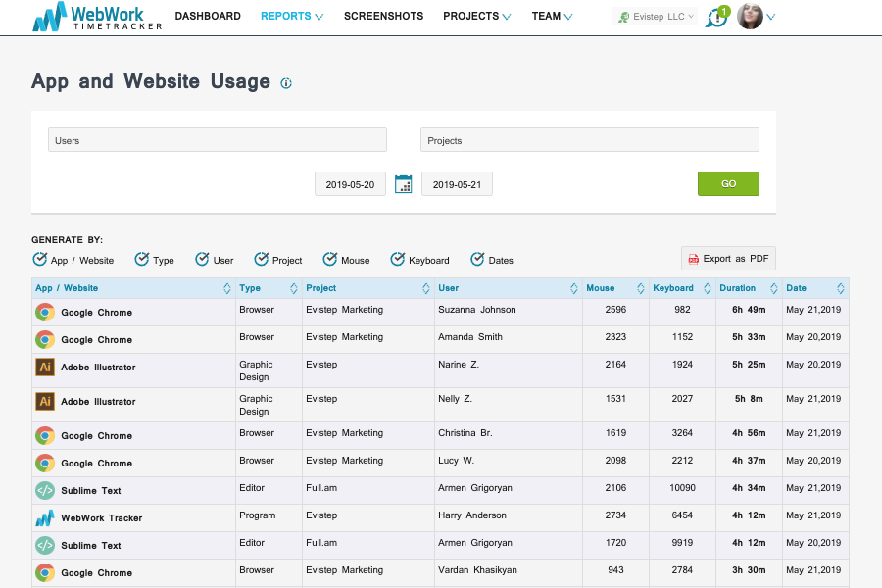Screen dimensions: 882x588
Task: Click Amanda Smith in the User column
Action: [x=470, y=337]
